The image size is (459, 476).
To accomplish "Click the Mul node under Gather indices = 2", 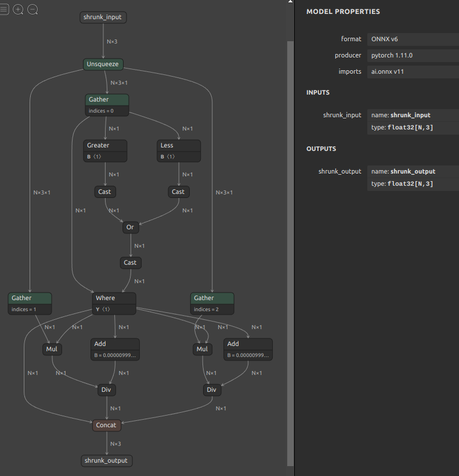I will 203,349.
